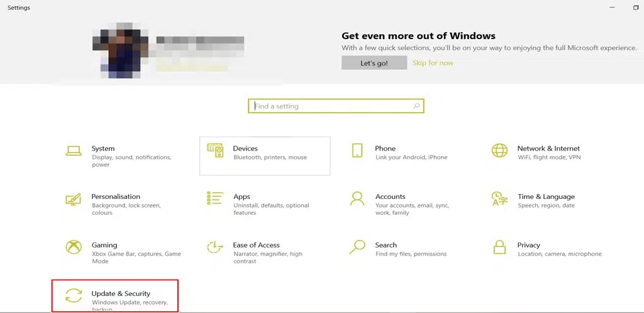
Task: Select the Personalisation paintbrush icon
Action: (74, 199)
